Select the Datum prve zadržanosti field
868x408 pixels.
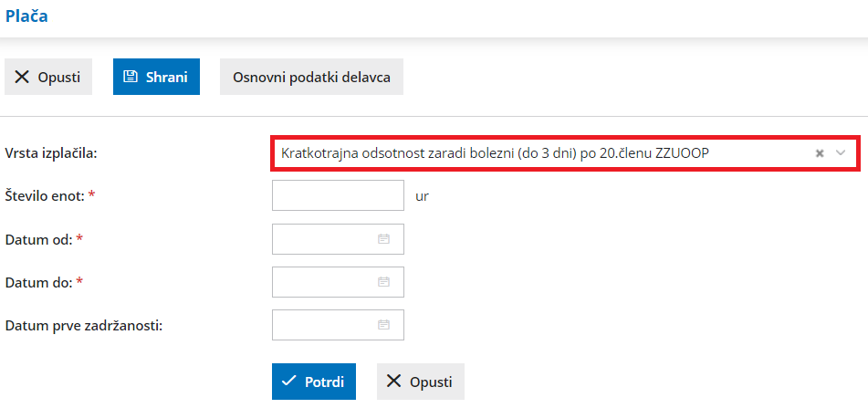(324, 325)
